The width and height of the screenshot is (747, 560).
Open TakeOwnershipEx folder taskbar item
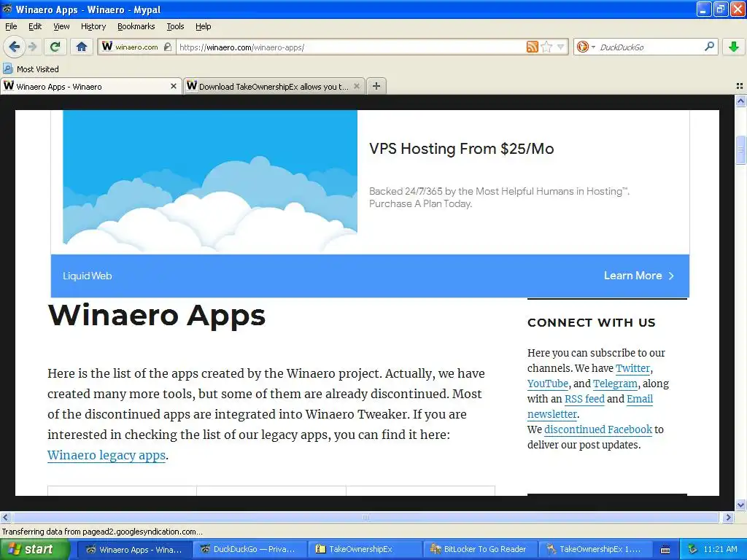coord(365,549)
